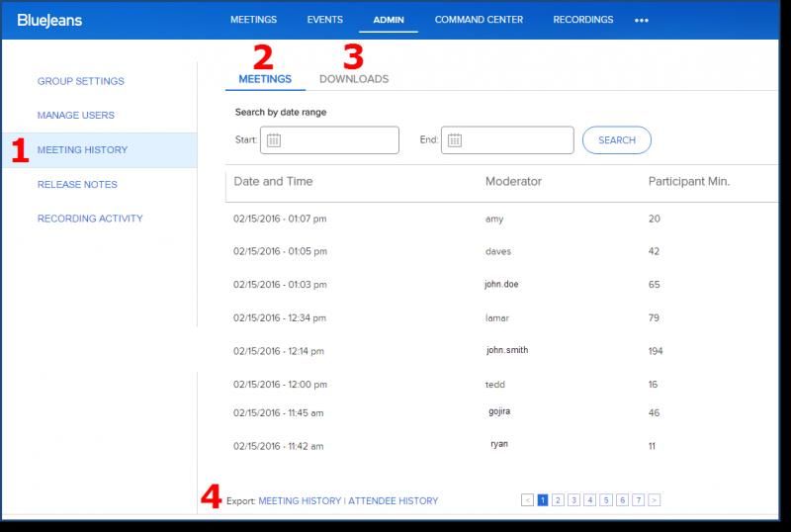The image size is (791, 532).
Task: Click the Date and Time column header
Action: (273, 181)
